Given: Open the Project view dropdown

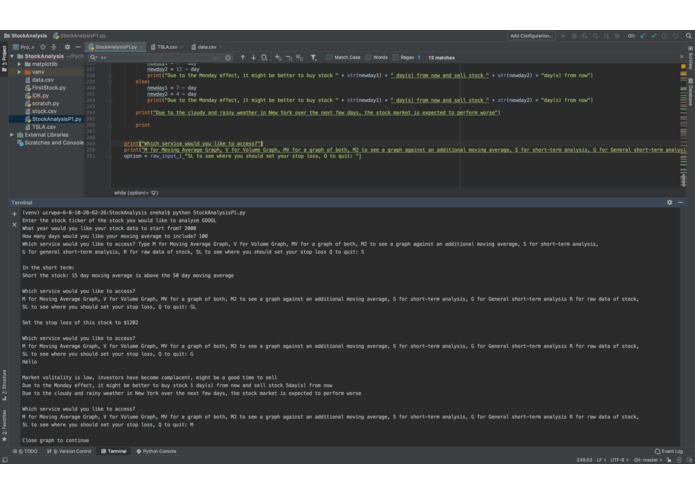Looking at the screenshot, I should (x=24, y=47).
